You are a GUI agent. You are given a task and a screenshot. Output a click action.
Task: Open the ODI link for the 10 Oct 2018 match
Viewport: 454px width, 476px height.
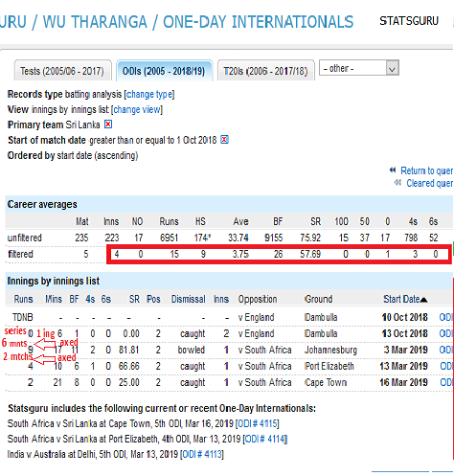[x=446, y=317]
